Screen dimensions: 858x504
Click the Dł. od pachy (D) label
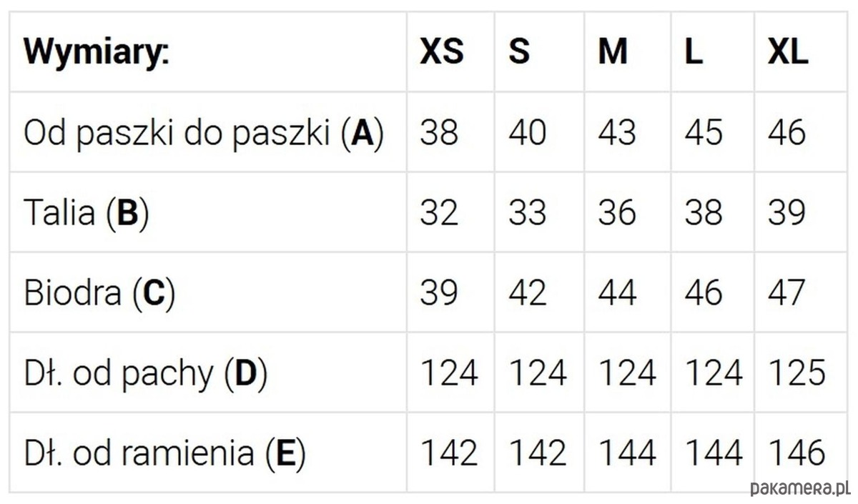[x=145, y=373]
